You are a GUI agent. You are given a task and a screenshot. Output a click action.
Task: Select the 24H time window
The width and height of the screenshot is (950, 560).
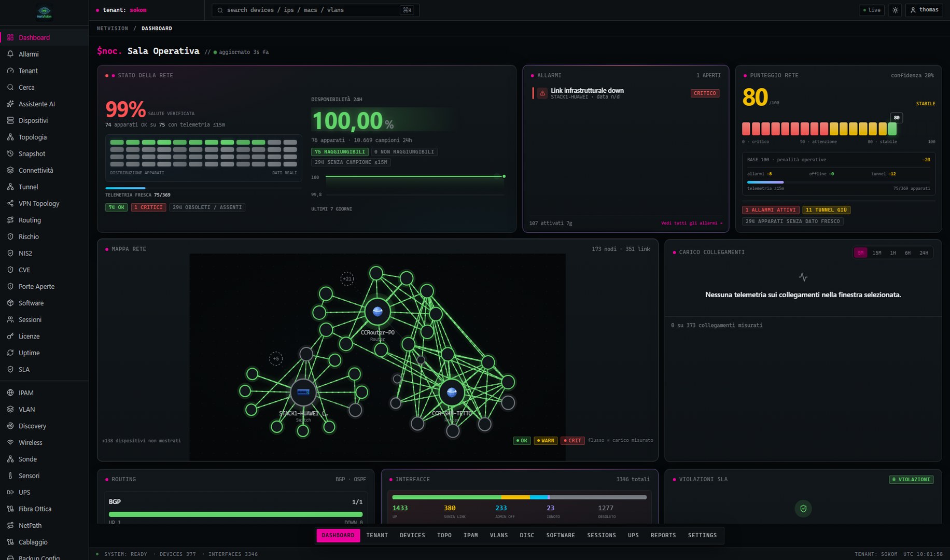coord(924,253)
